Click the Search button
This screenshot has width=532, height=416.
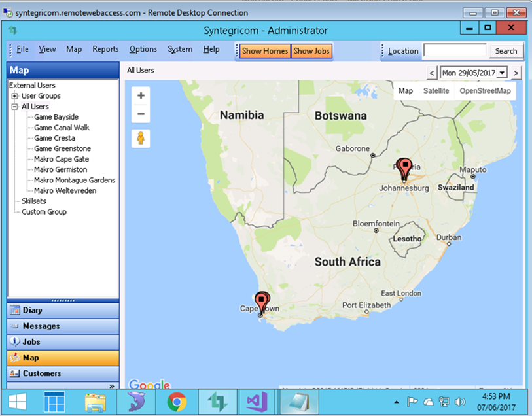[x=506, y=51]
